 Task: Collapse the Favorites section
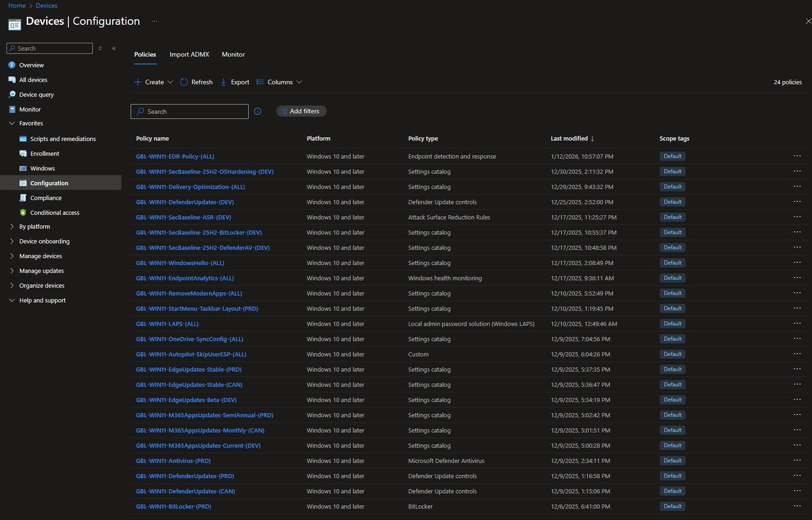pyautogui.click(x=12, y=123)
